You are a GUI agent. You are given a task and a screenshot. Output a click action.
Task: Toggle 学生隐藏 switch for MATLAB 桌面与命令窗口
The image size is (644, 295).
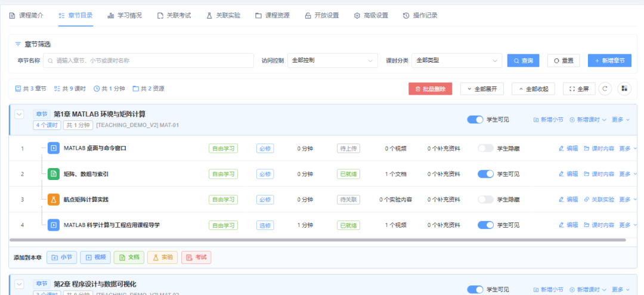485,148
